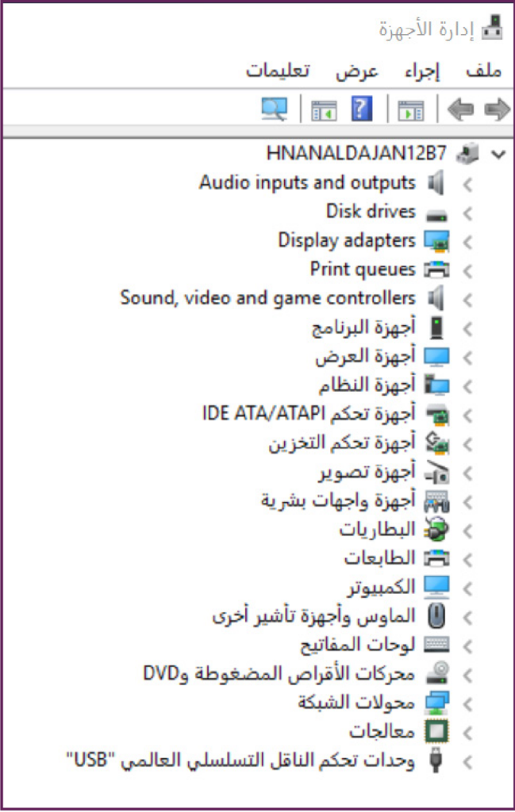Click the لوحات المفاتيح keyboard icon

(x=436, y=645)
